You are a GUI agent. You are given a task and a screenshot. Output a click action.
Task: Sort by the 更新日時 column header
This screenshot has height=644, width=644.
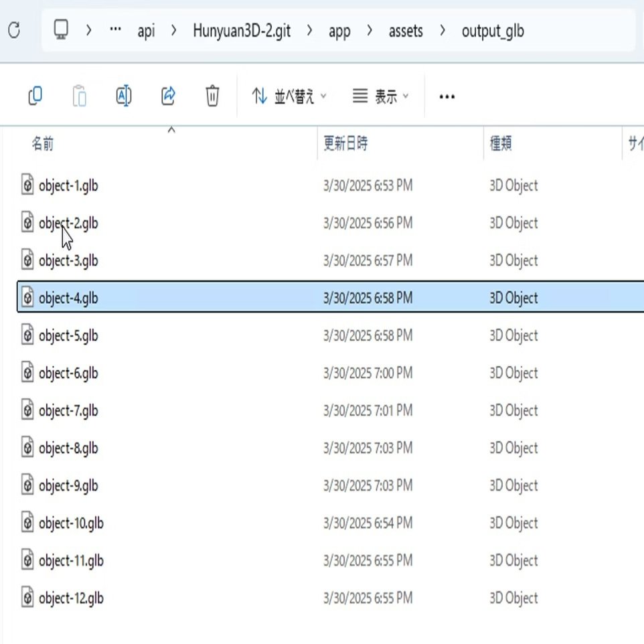pos(345,143)
